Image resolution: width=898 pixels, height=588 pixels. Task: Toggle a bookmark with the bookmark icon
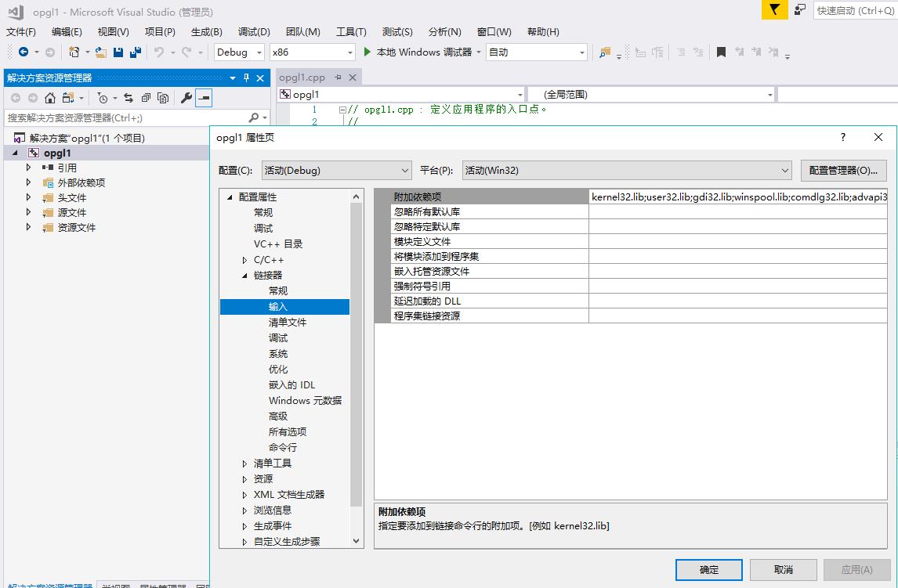point(721,52)
